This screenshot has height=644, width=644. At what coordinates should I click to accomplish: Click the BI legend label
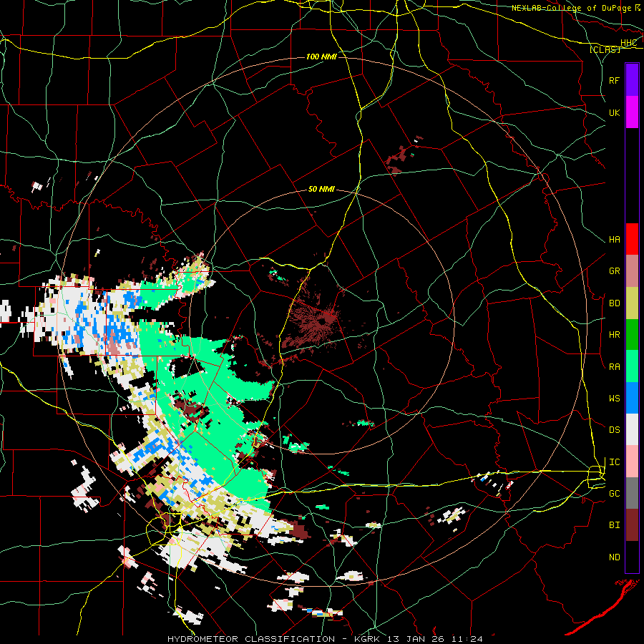[x=615, y=525]
